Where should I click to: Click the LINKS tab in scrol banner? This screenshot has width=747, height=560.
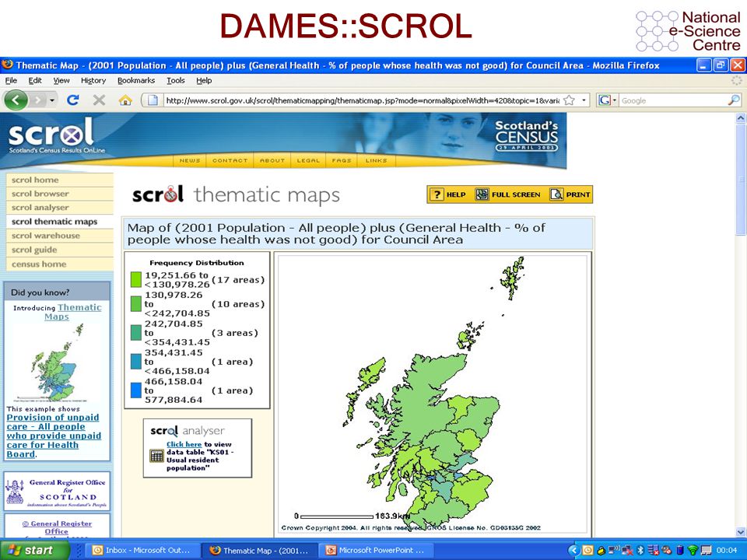click(x=376, y=160)
